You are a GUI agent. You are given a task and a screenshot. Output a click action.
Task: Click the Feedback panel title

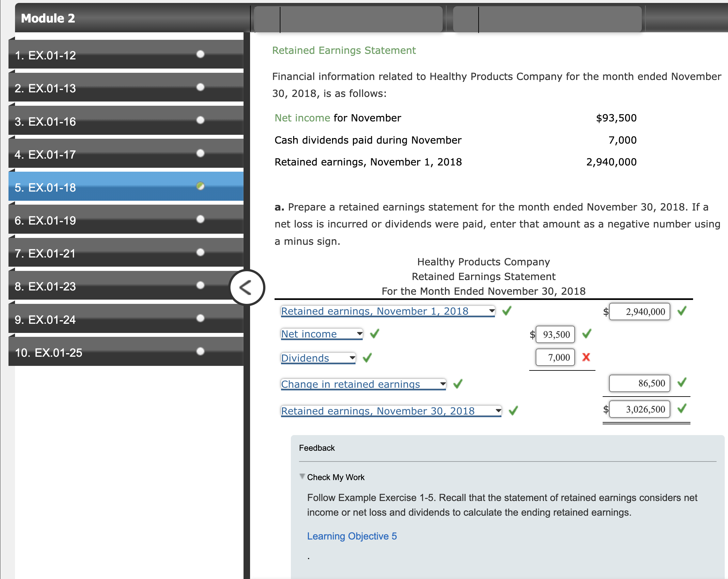(x=317, y=448)
